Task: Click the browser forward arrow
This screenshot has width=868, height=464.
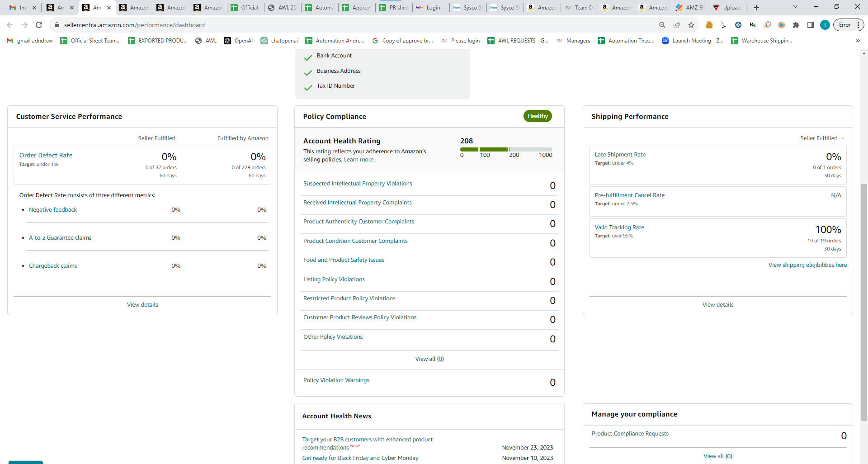Action: pyautogui.click(x=24, y=25)
